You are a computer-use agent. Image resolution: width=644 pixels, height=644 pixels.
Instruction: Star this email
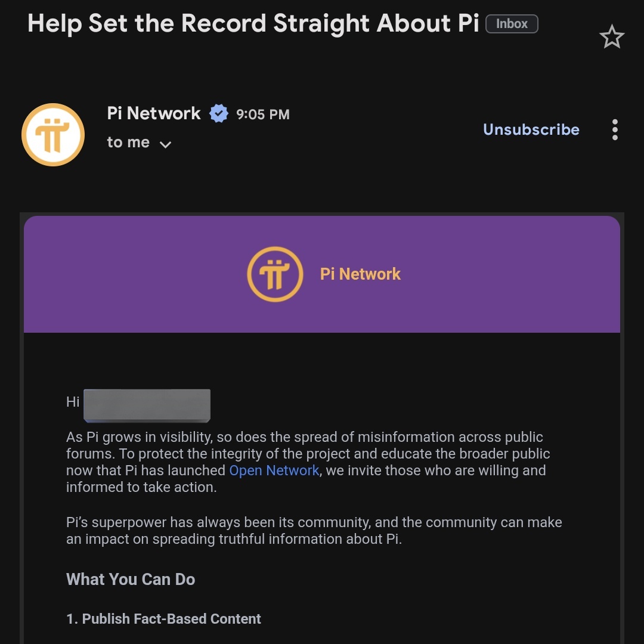pyautogui.click(x=611, y=38)
